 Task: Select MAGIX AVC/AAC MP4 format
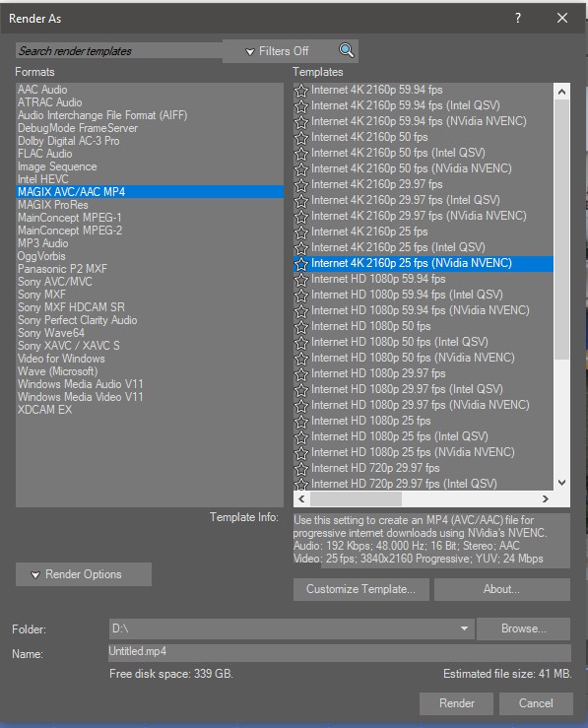150,192
